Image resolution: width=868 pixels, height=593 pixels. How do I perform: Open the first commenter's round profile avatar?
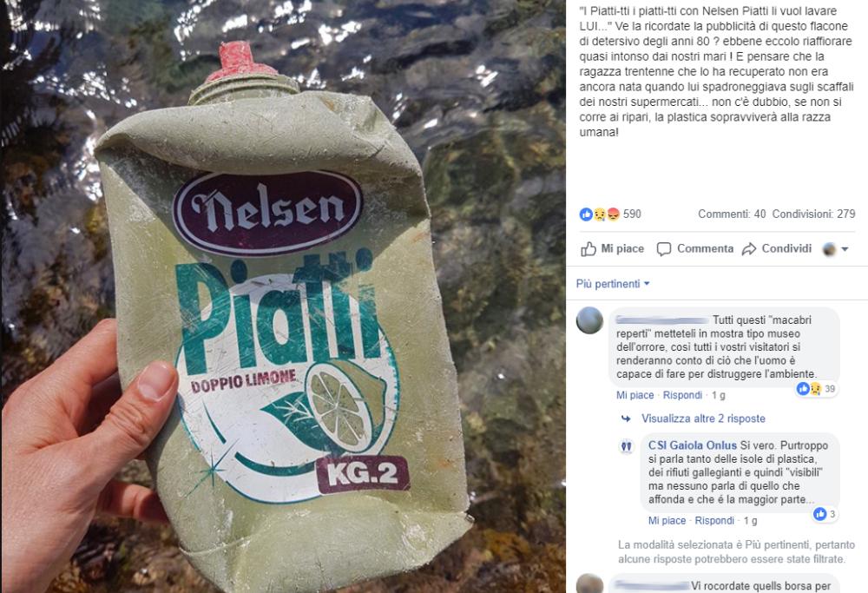pos(589,320)
